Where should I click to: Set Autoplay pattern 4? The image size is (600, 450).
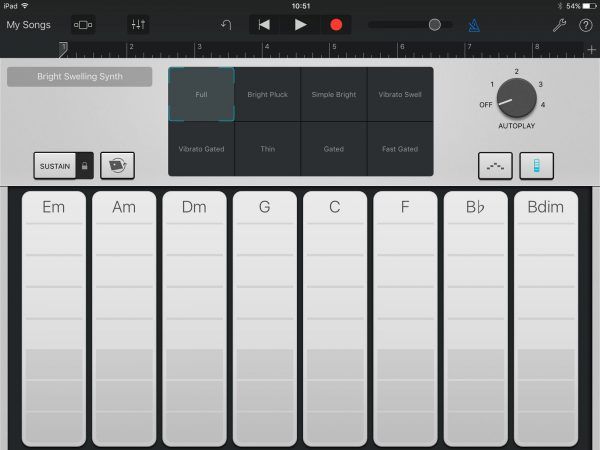pyautogui.click(x=543, y=105)
